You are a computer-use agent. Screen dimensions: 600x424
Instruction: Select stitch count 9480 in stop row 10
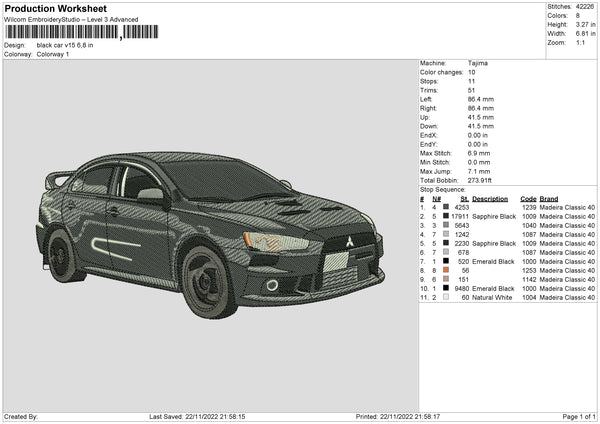462,289
